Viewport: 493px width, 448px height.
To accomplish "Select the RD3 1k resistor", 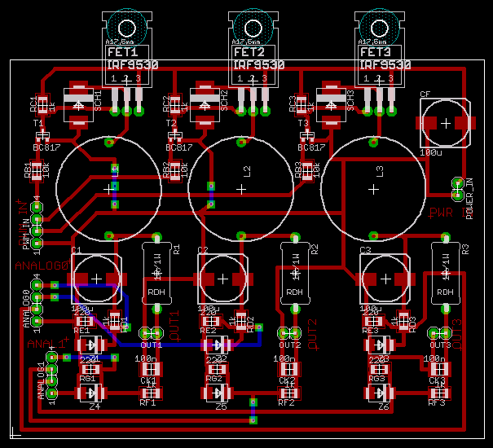I will click(403, 321).
